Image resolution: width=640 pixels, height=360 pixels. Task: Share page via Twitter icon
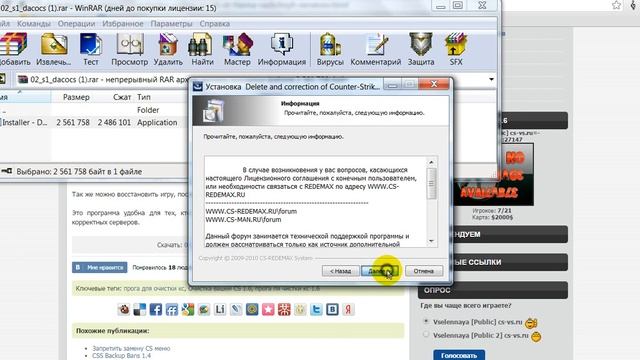click(x=316, y=309)
